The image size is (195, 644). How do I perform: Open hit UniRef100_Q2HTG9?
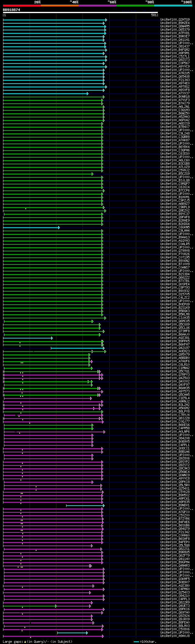(175, 19)
